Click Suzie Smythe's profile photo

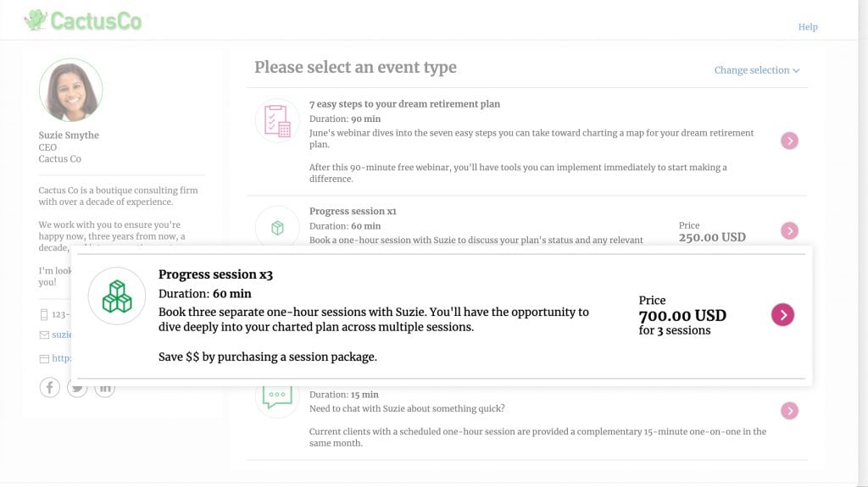pos(70,90)
